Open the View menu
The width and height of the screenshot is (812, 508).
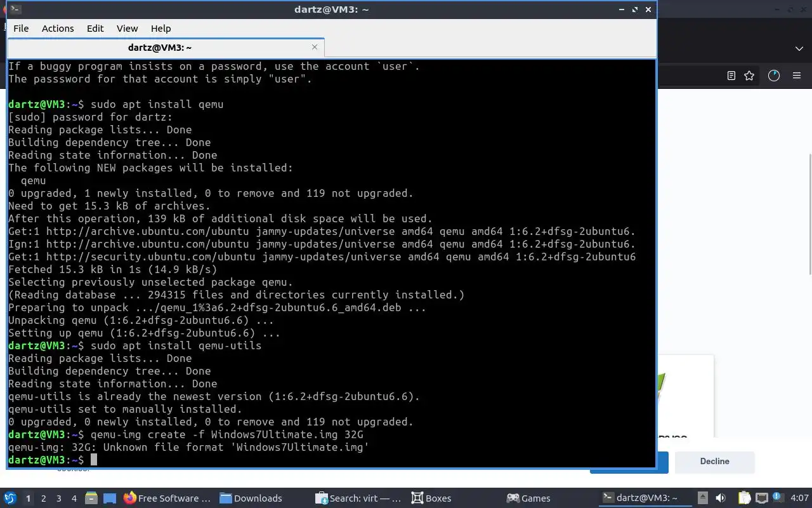127,28
